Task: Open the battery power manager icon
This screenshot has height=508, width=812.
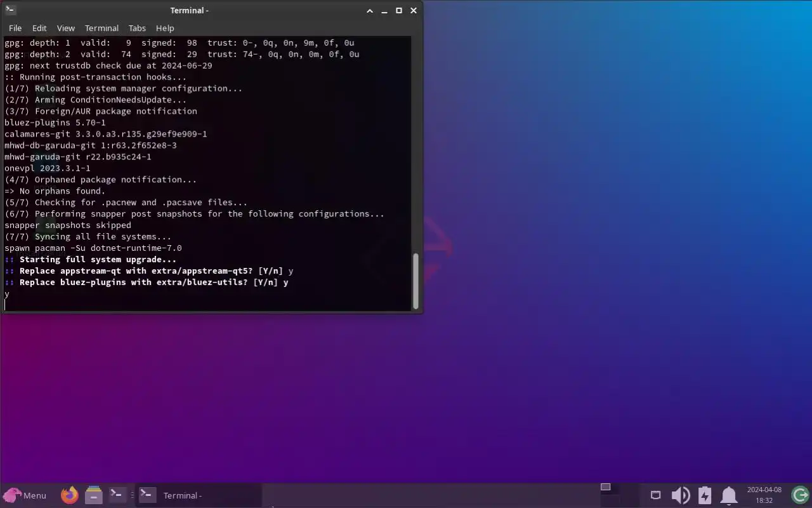Action: [x=705, y=495]
